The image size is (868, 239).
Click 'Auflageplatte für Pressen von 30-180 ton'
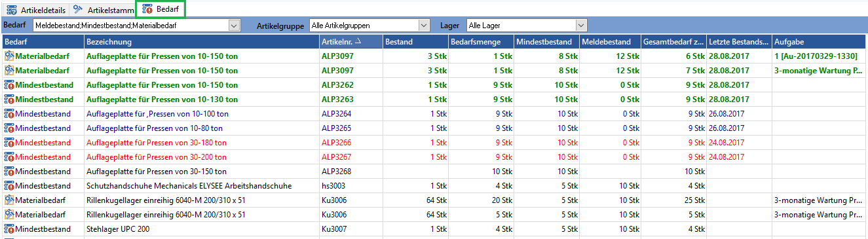click(157, 143)
